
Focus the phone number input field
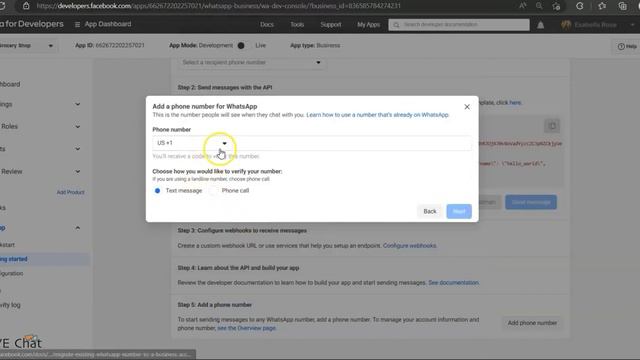(x=351, y=143)
